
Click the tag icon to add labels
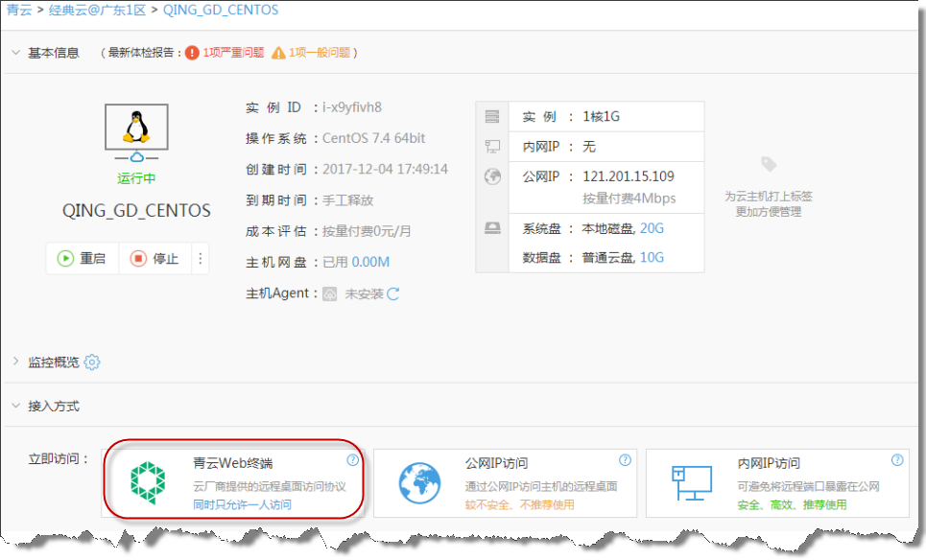(x=769, y=164)
